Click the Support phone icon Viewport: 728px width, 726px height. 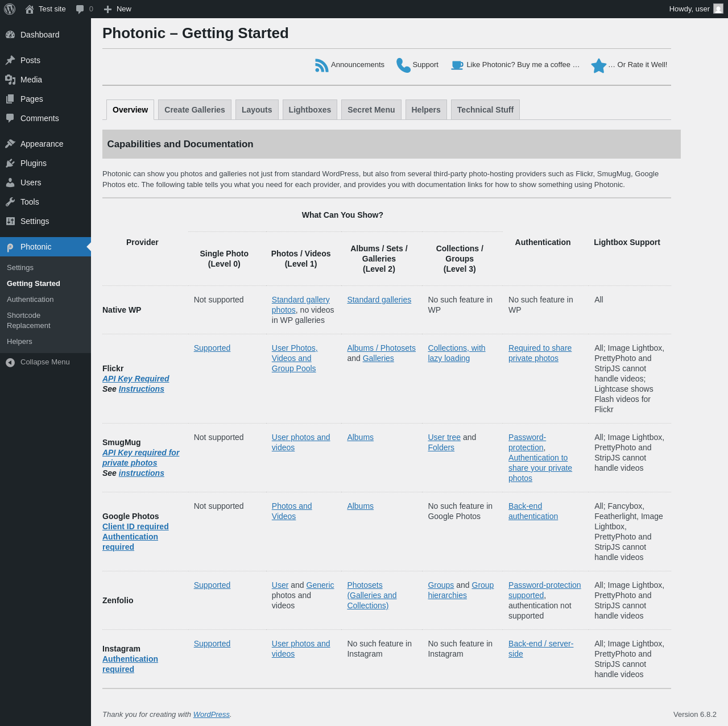[403, 65]
